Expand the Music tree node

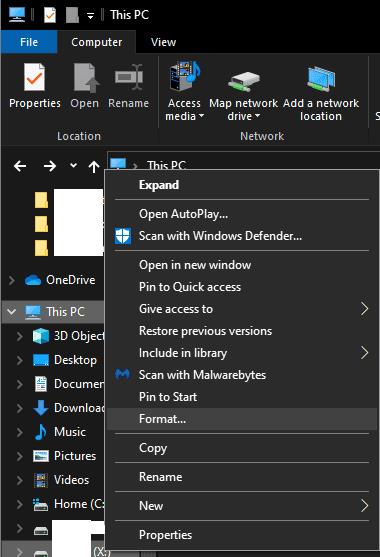coord(20,432)
